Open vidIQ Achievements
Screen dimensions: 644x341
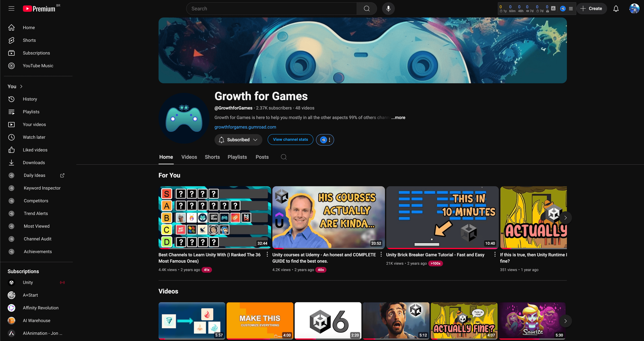pos(38,252)
